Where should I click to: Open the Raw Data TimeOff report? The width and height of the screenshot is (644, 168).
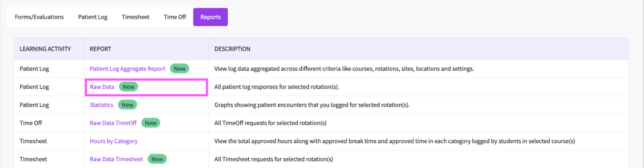pos(113,123)
